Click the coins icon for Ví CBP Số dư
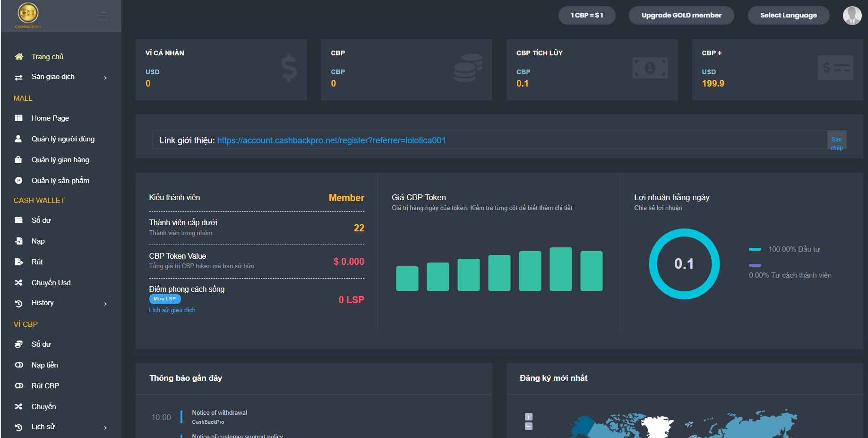This screenshot has width=868, height=438. click(x=19, y=344)
